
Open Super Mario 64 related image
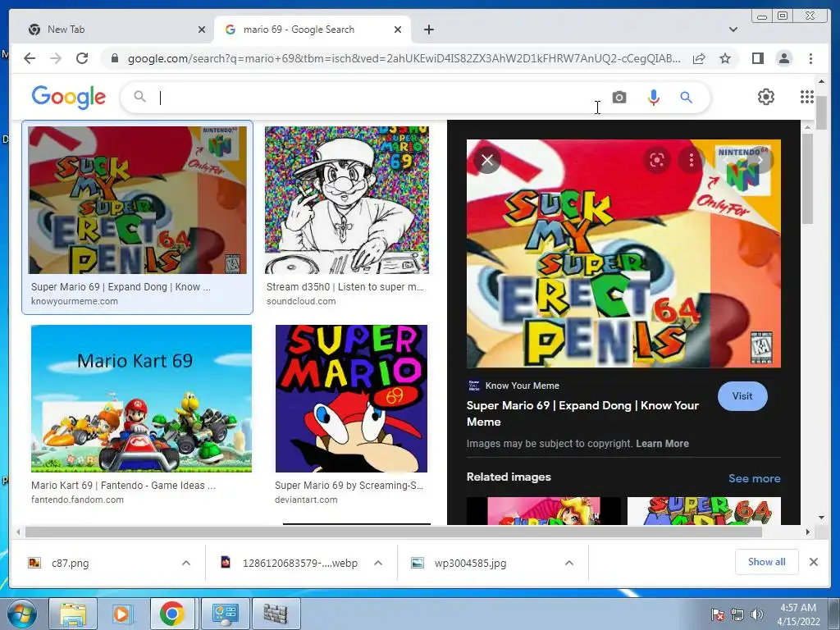[x=704, y=511]
